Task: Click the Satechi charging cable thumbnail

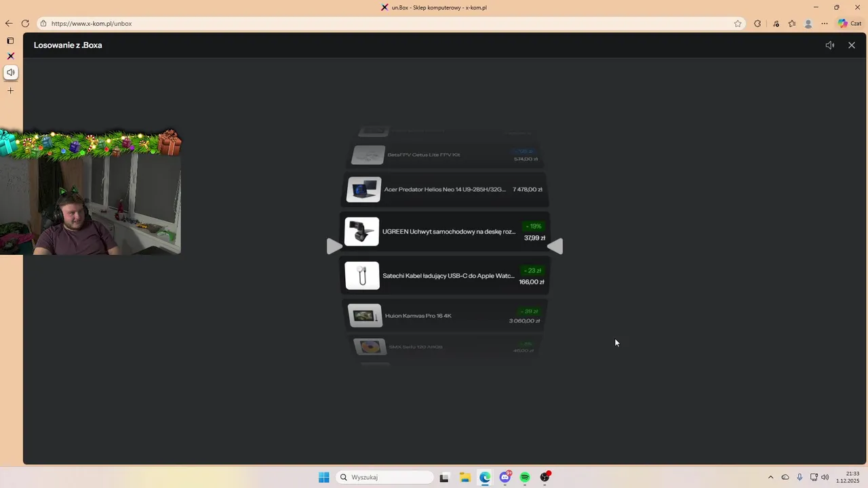Action: [362, 276]
